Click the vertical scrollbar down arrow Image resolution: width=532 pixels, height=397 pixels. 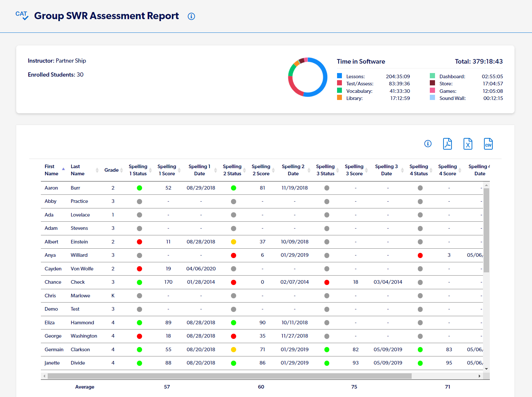[486, 369]
